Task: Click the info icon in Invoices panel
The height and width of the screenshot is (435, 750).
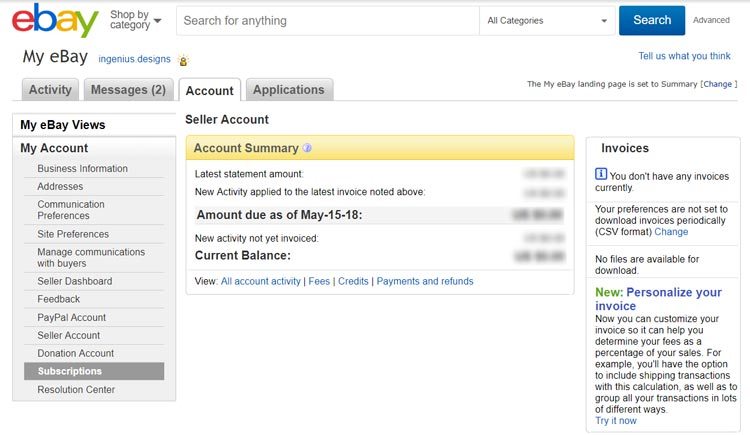Action: point(601,174)
